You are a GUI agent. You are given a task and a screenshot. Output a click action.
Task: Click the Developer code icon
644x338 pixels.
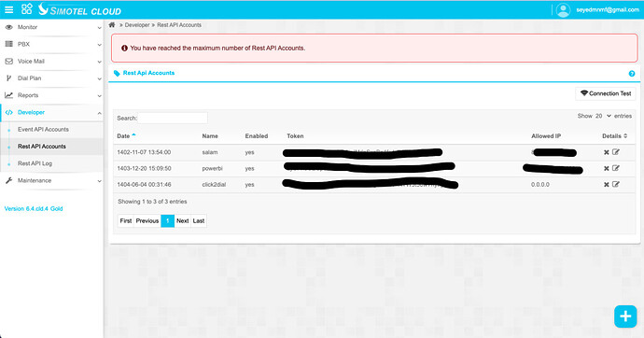pos(8,112)
